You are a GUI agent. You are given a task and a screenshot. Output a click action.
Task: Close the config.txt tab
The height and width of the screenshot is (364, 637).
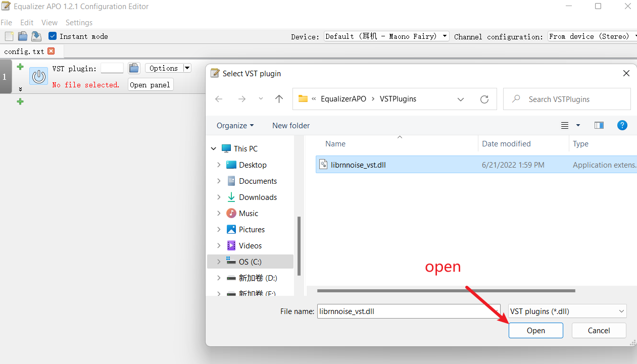[51, 51]
